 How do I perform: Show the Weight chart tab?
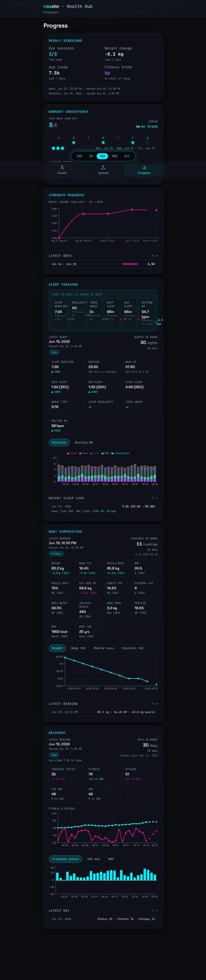click(57, 648)
